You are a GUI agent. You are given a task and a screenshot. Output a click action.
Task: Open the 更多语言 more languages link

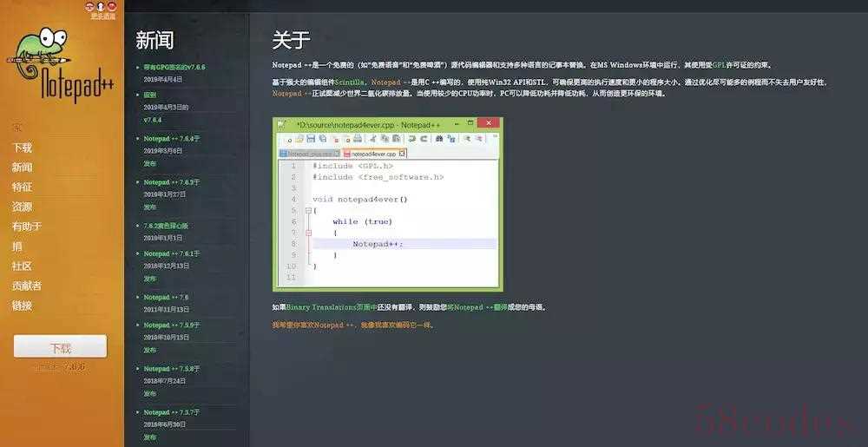[103, 16]
